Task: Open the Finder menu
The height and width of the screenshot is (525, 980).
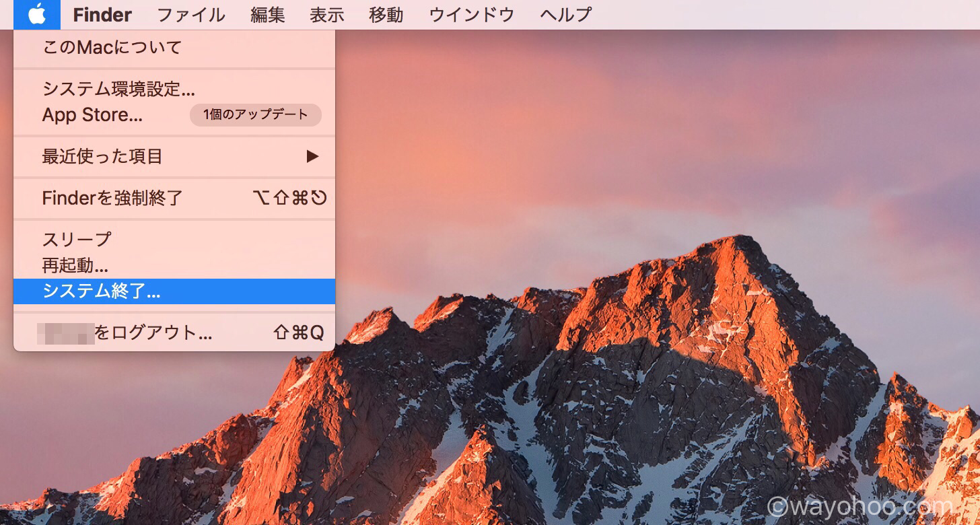Action: [x=102, y=14]
